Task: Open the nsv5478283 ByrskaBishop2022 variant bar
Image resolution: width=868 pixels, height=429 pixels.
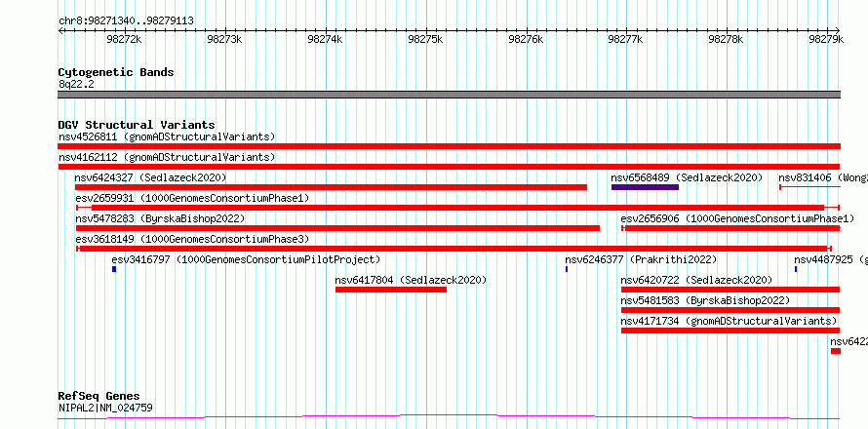Action: (x=337, y=228)
